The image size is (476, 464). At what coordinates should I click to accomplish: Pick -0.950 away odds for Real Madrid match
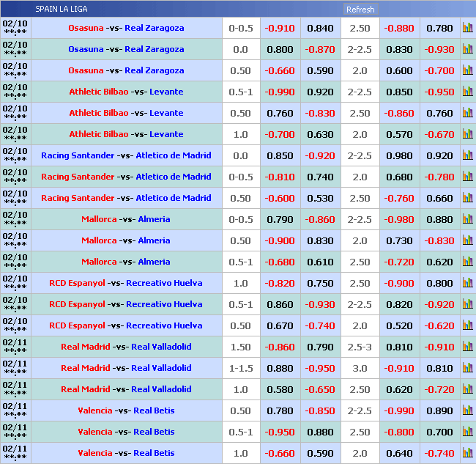[320, 368]
